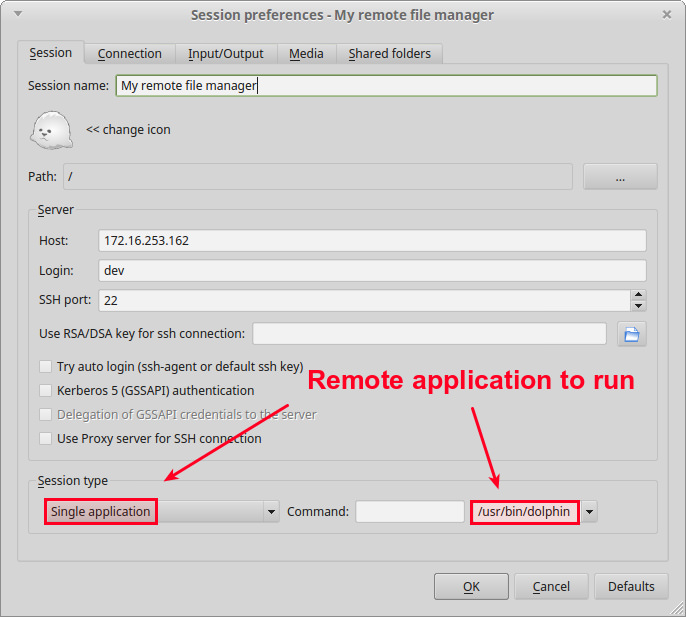Click into the Host input field
This screenshot has width=686, height=617.
372,241
